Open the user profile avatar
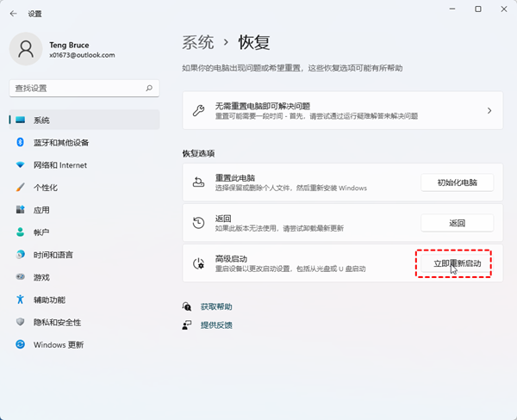 click(26, 49)
